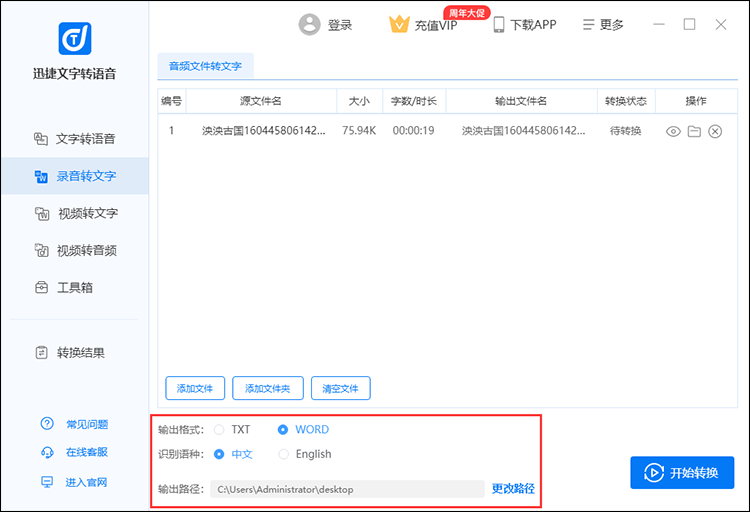Preview file with the eye icon
750x512 pixels.
(x=673, y=131)
